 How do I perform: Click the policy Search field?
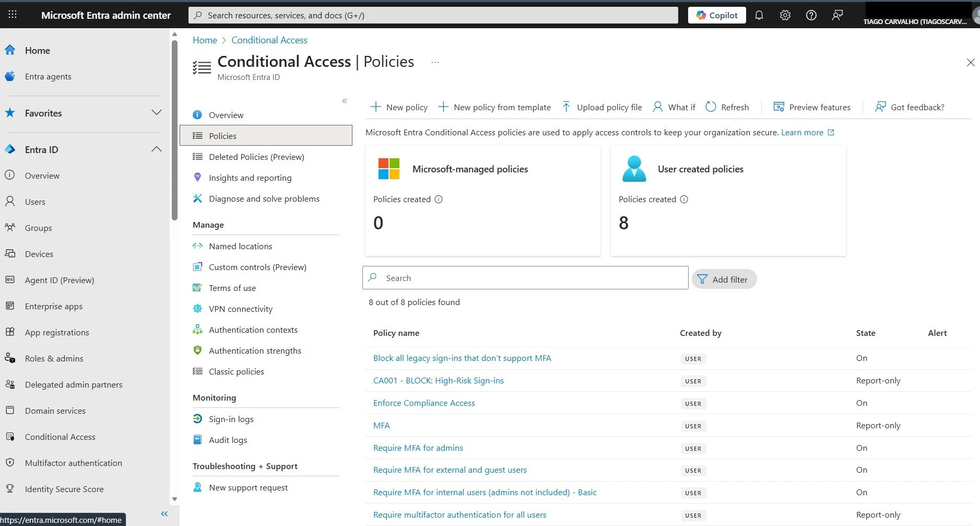(525, 278)
